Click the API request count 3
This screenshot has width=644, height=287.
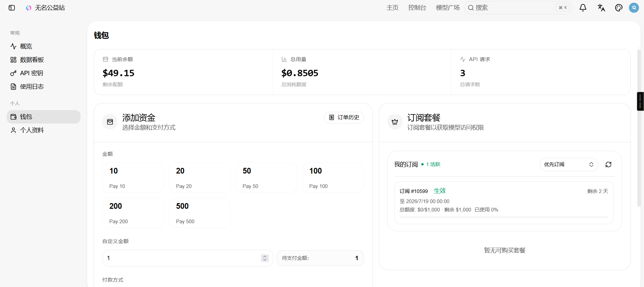tap(463, 73)
